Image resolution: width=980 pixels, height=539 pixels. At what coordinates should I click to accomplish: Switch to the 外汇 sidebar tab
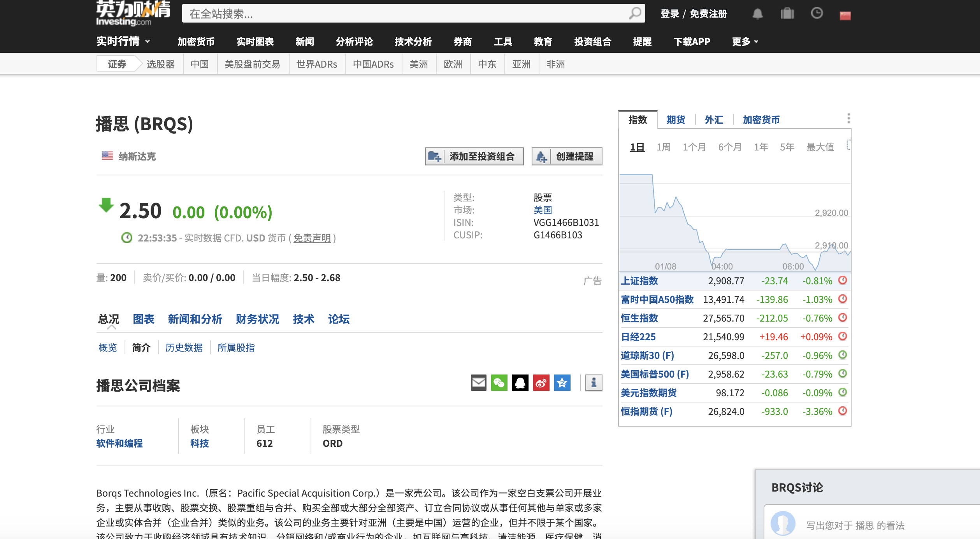pyautogui.click(x=714, y=119)
